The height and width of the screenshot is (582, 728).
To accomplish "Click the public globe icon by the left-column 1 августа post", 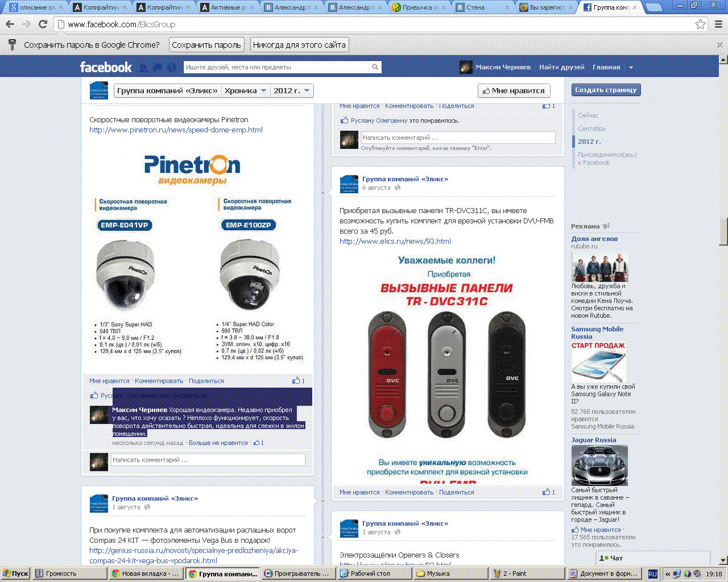I will 147,507.
